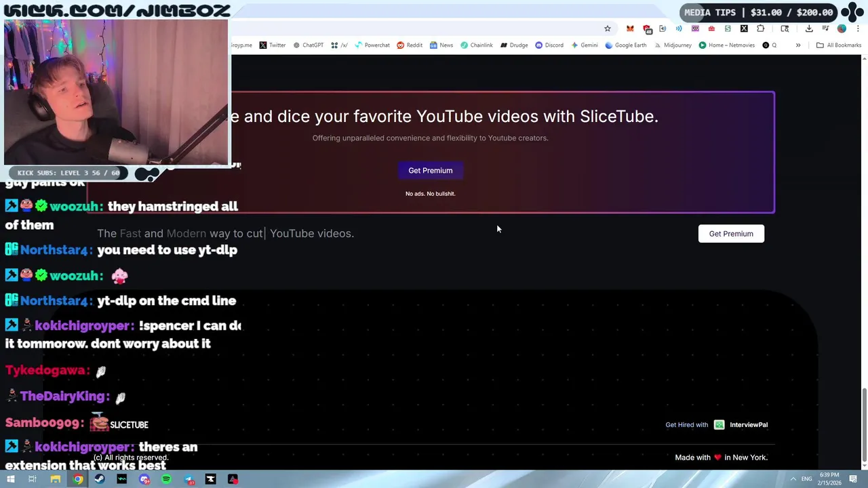This screenshot has width=868, height=488.
Task: Open the Q bookmark
Action: pos(770,45)
